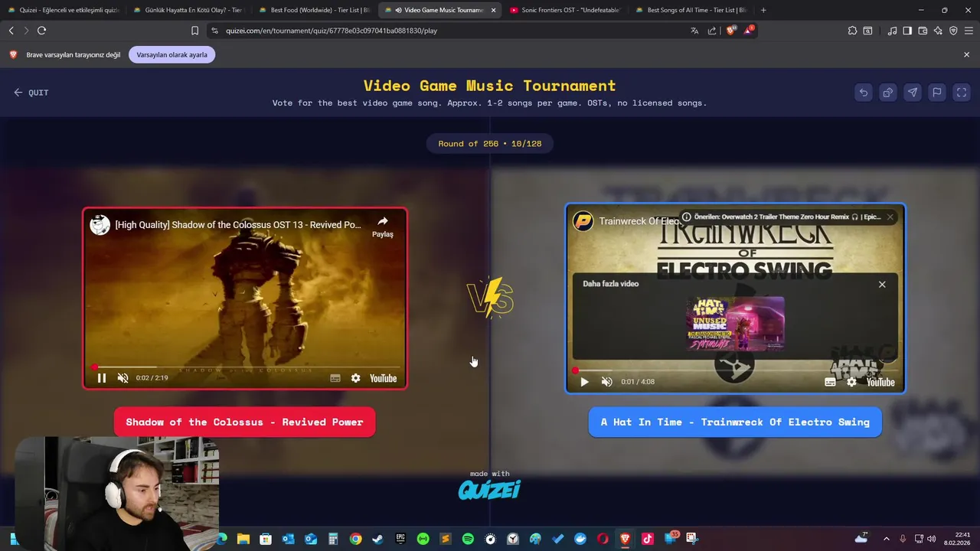Click the undo vote icon

(x=863, y=93)
